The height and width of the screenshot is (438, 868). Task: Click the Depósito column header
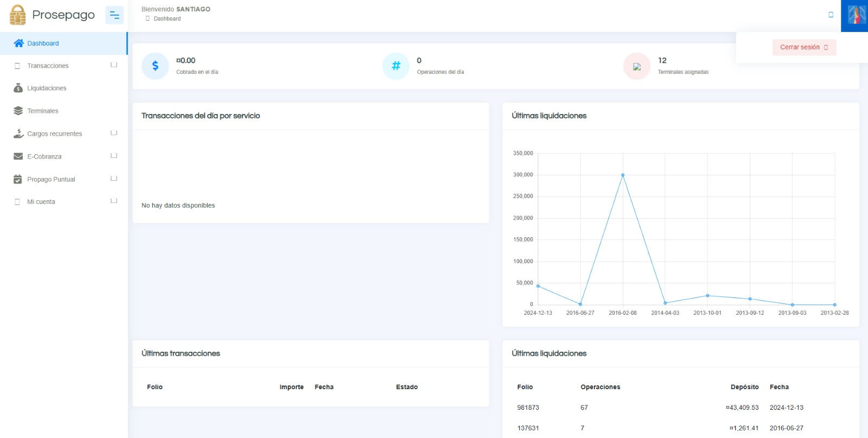click(x=744, y=387)
